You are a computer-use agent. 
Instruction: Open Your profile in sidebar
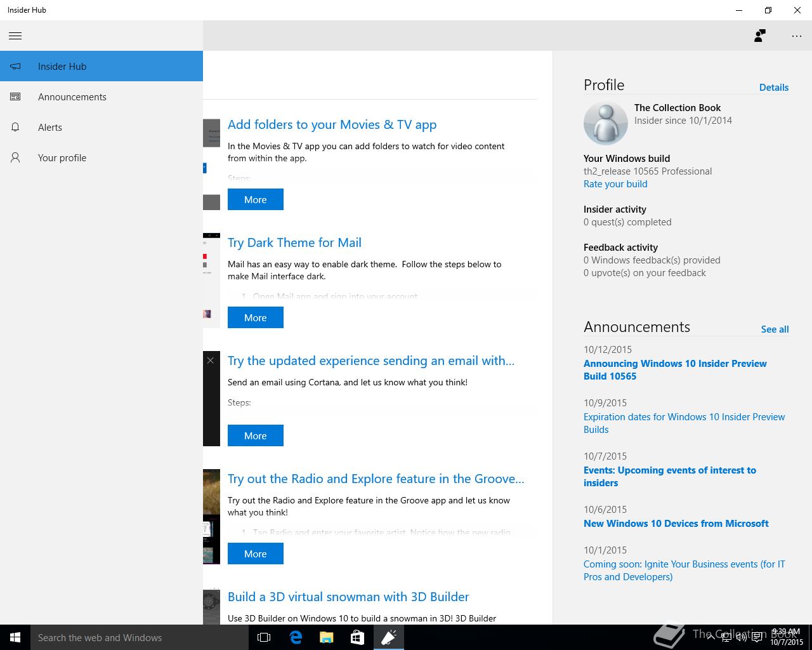[x=101, y=157]
